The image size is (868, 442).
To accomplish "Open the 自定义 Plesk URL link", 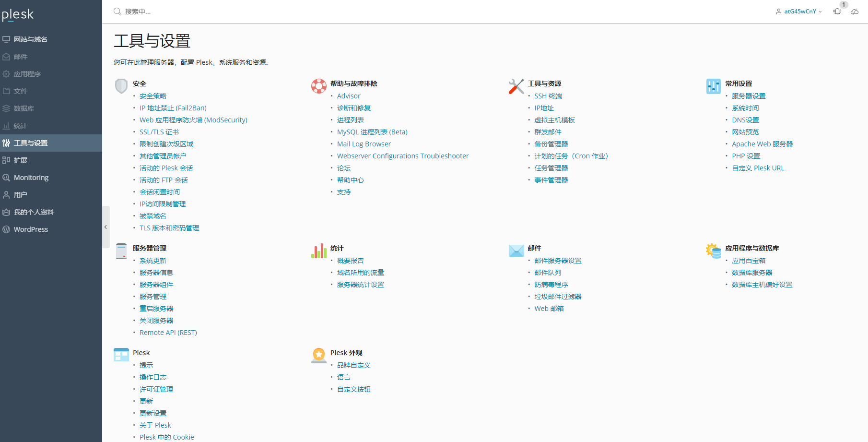I will [x=758, y=168].
